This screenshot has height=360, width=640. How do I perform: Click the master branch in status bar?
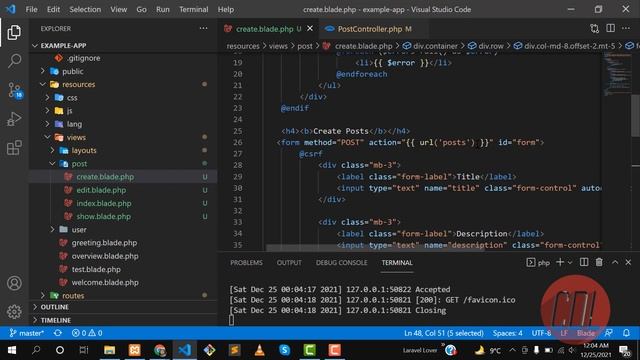tap(27, 333)
